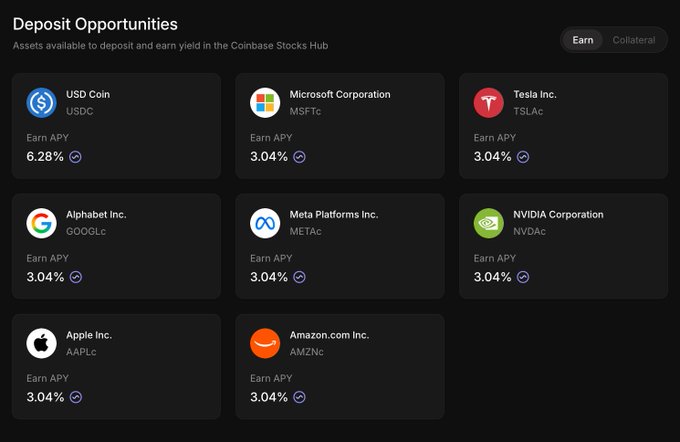Click the 3.04% value on Apple card

tap(45, 397)
